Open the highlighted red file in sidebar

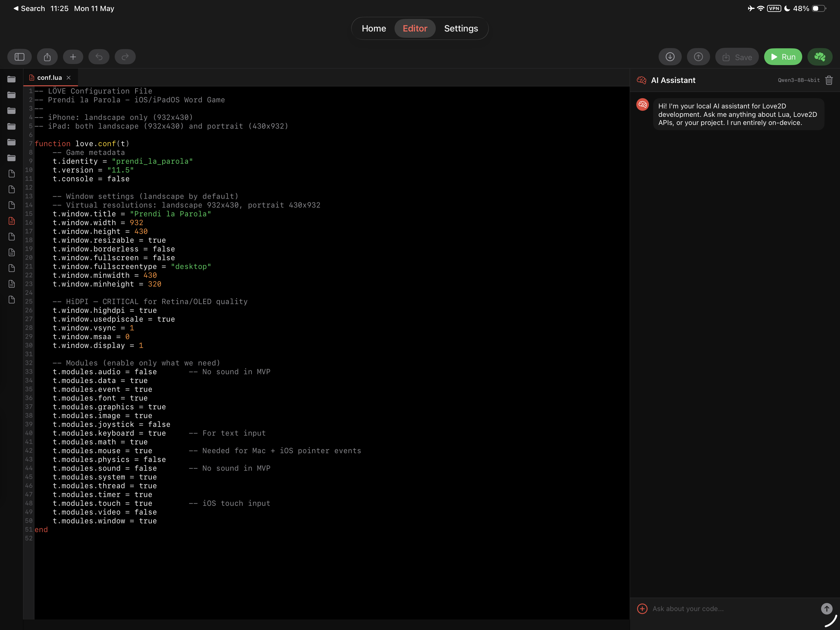11,221
